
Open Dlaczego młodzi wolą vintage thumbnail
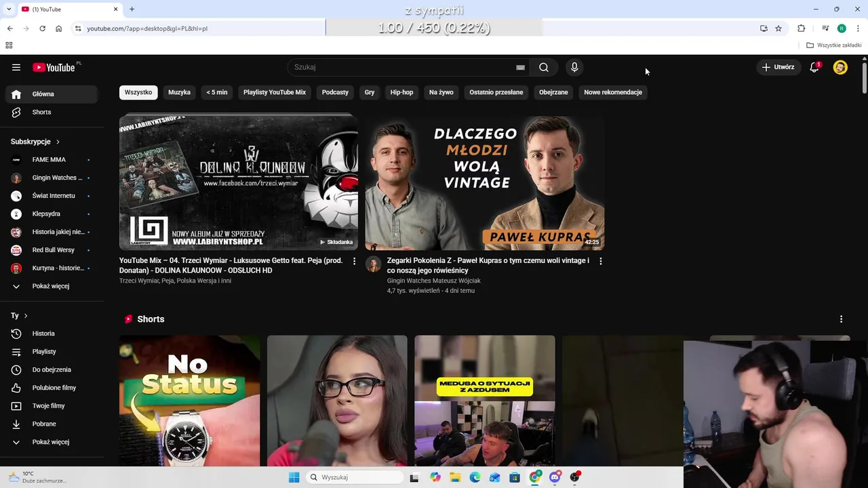(485, 182)
